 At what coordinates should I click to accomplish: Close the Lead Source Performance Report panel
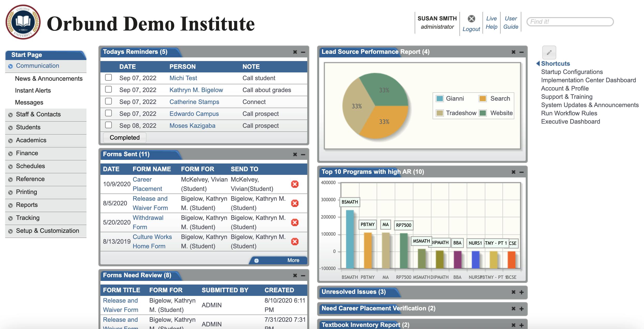point(514,52)
